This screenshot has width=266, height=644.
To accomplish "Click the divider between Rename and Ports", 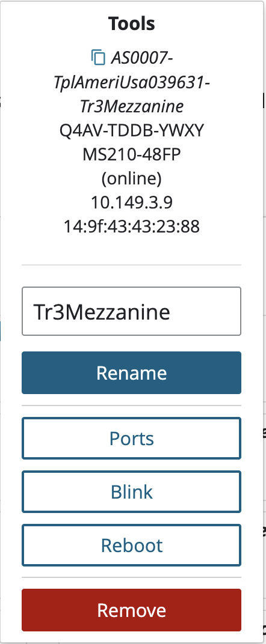I will [132, 406].
